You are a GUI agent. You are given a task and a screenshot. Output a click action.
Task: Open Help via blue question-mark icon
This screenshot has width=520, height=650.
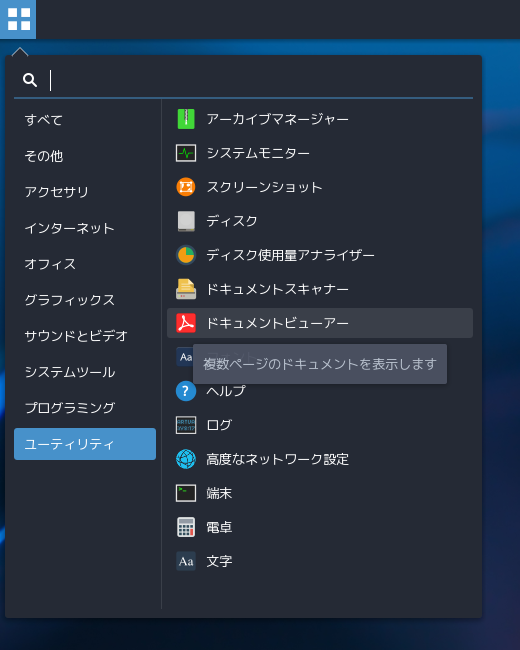(186, 391)
